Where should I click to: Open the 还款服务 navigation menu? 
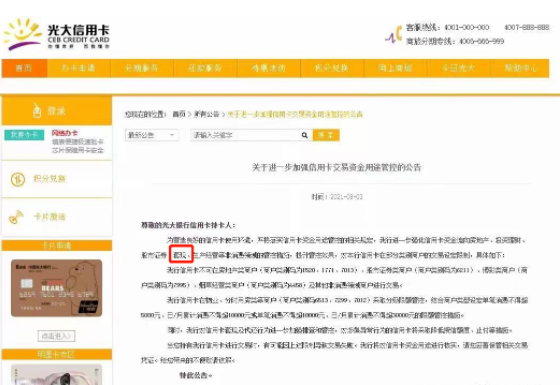coord(205,68)
